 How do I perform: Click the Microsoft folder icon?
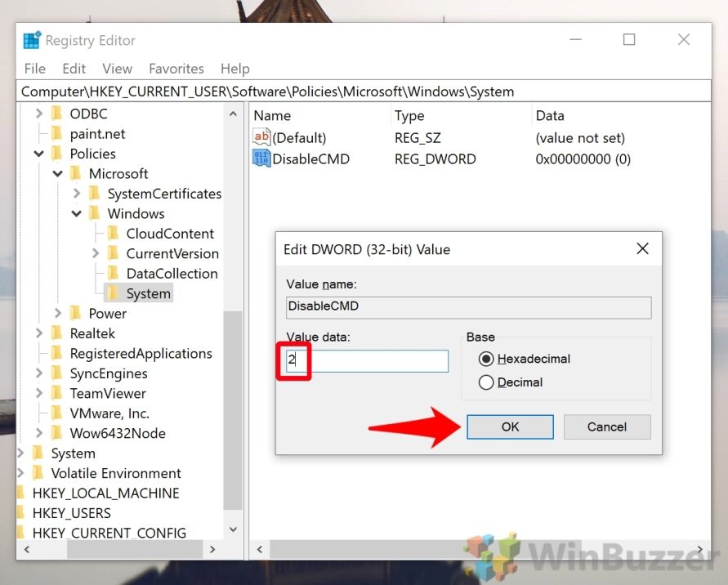[x=76, y=173]
